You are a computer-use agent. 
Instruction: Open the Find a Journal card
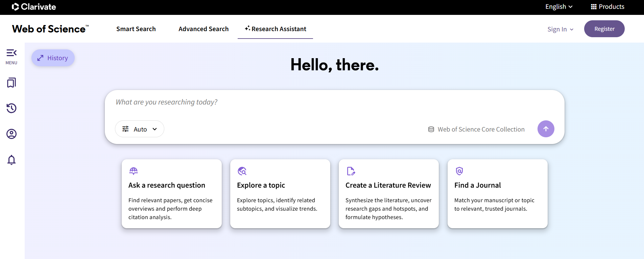(x=497, y=193)
